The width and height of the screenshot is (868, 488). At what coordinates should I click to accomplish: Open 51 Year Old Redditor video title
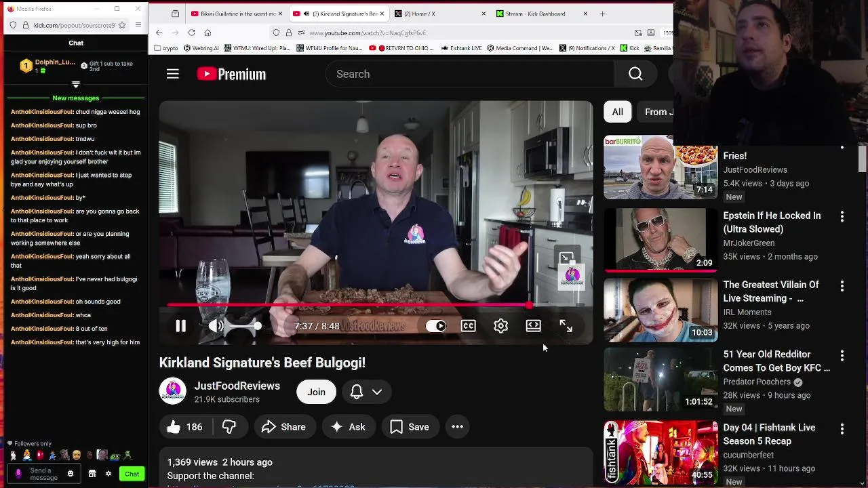(x=776, y=361)
